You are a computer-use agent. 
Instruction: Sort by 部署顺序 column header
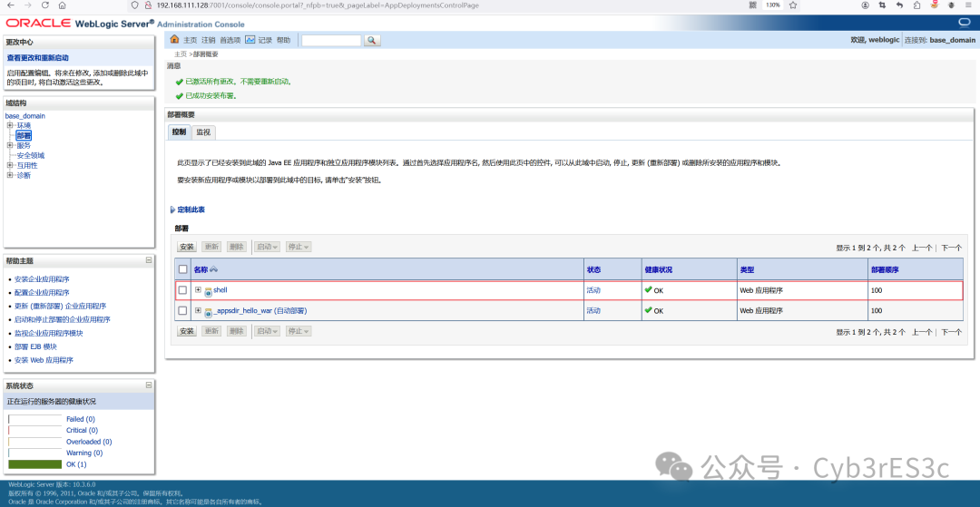click(885, 269)
